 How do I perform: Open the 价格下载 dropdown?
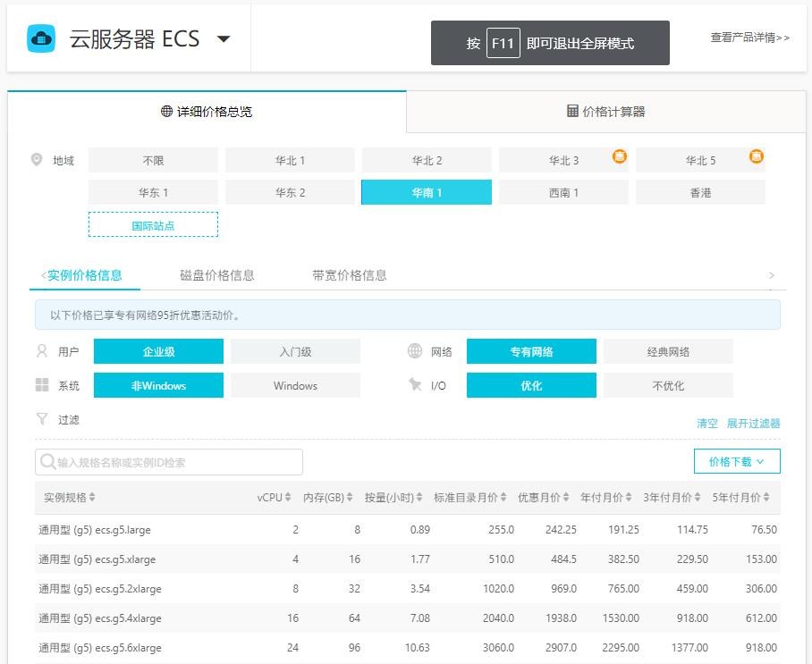point(737,461)
